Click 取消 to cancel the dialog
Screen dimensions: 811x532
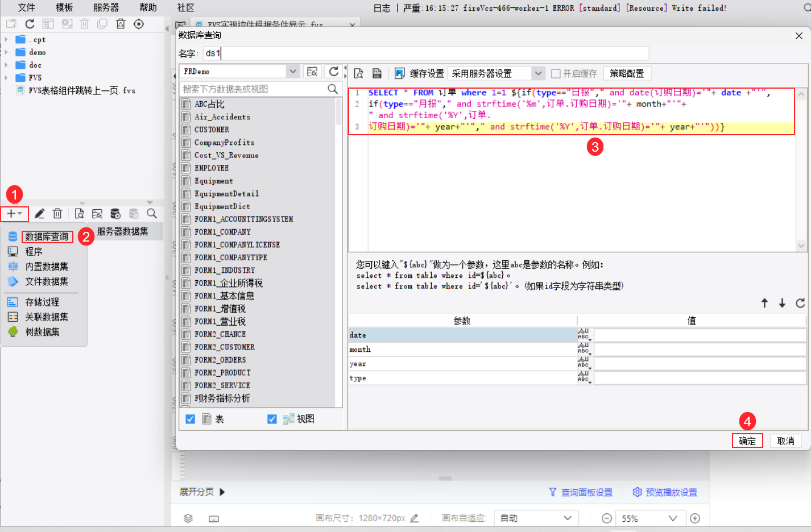coord(785,441)
